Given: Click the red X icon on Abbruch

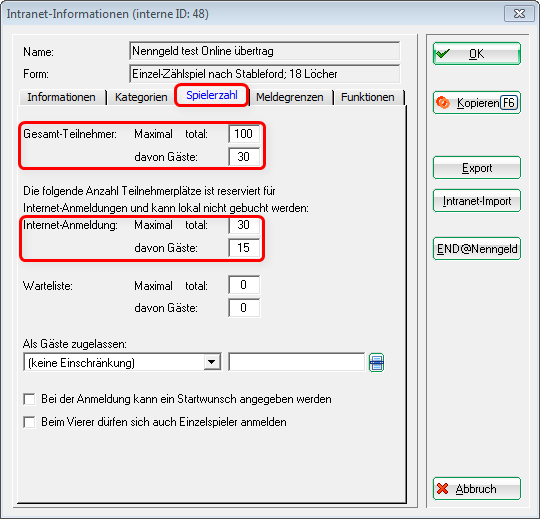Looking at the screenshot, I should coord(442,489).
